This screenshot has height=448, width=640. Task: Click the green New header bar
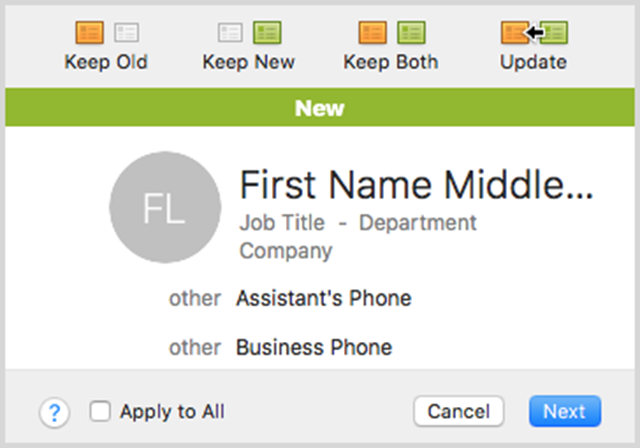click(320, 107)
